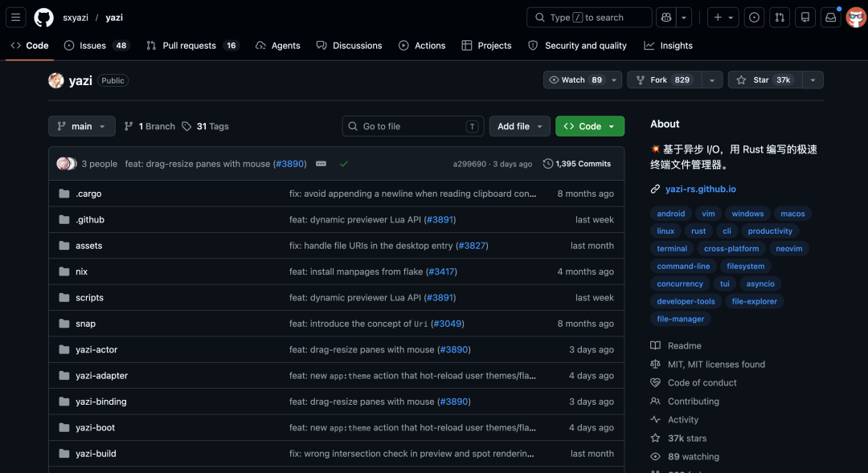Switch to the Insights tab
Screen dimensions: 868x473
tap(668, 45)
